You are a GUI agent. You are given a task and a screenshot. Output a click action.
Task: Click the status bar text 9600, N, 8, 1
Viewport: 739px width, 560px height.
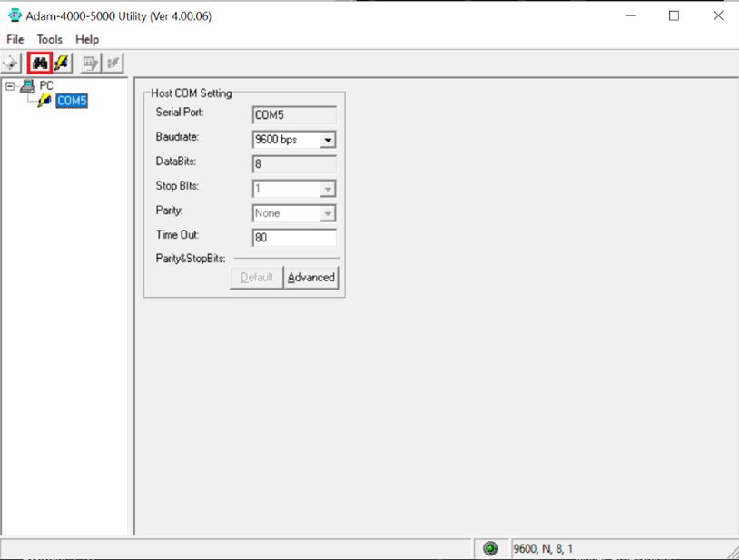543,549
